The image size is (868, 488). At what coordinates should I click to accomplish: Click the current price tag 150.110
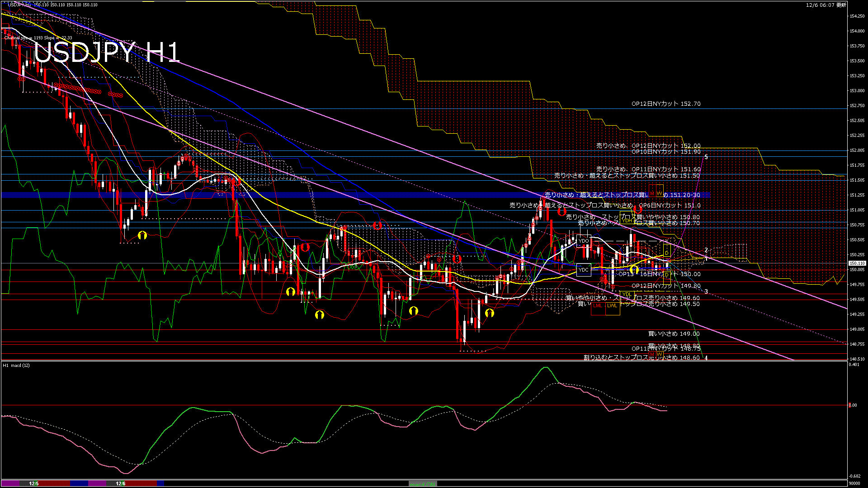coord(857,263)
